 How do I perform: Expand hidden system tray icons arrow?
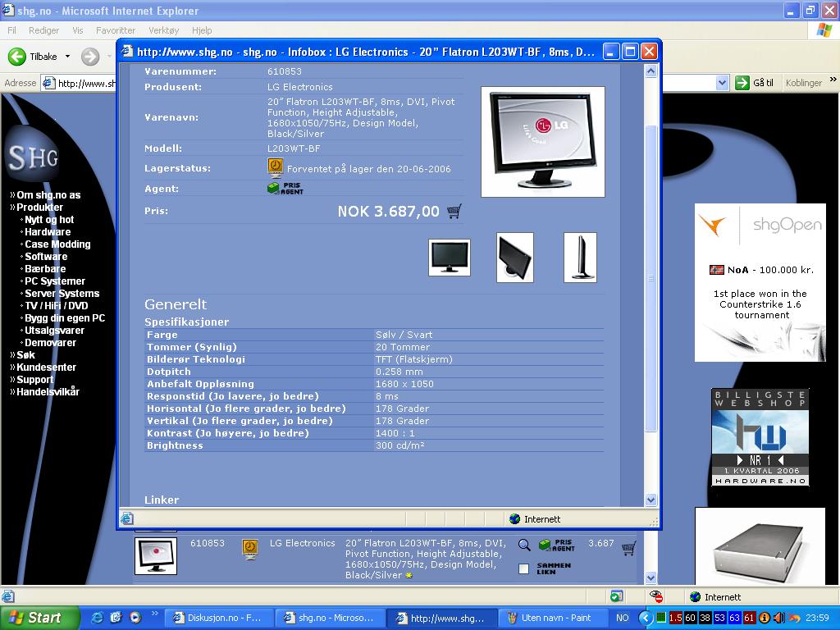(x=646, y=618)
